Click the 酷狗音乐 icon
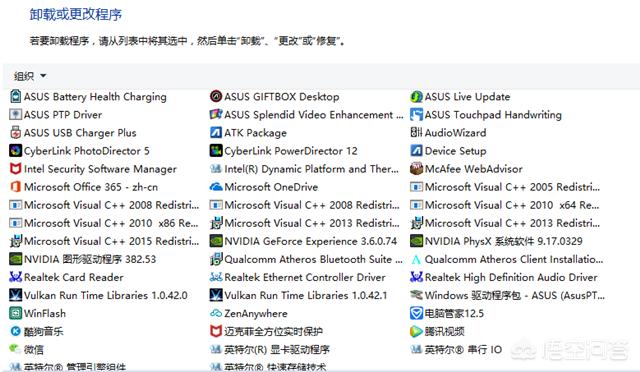This screenshot has height=372, width=640. click(16, 331)
